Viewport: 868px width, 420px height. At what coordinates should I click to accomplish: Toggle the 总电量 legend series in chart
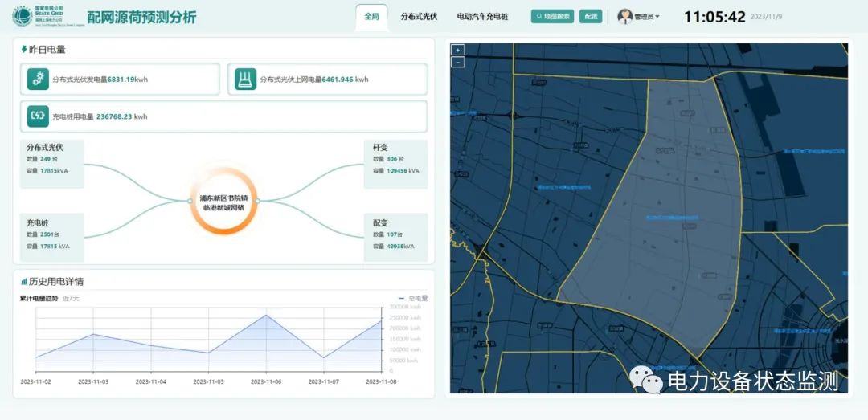[412, 299]
